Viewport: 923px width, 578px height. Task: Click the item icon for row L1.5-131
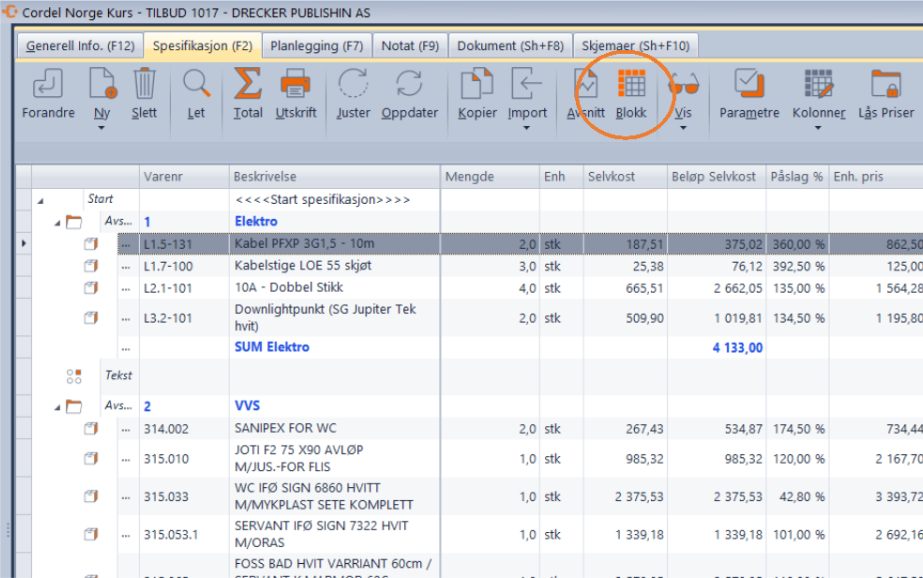click(x=91, y=244)
